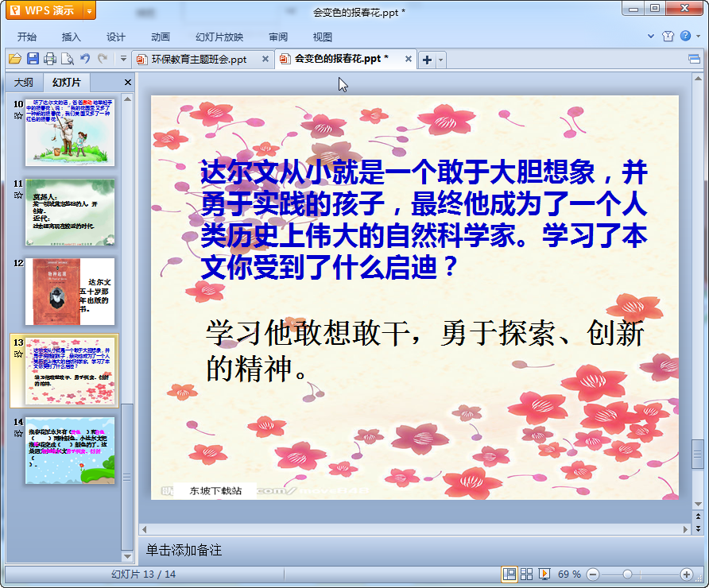Close the 环保教育主题班会.ppt tab

point(265,59)
